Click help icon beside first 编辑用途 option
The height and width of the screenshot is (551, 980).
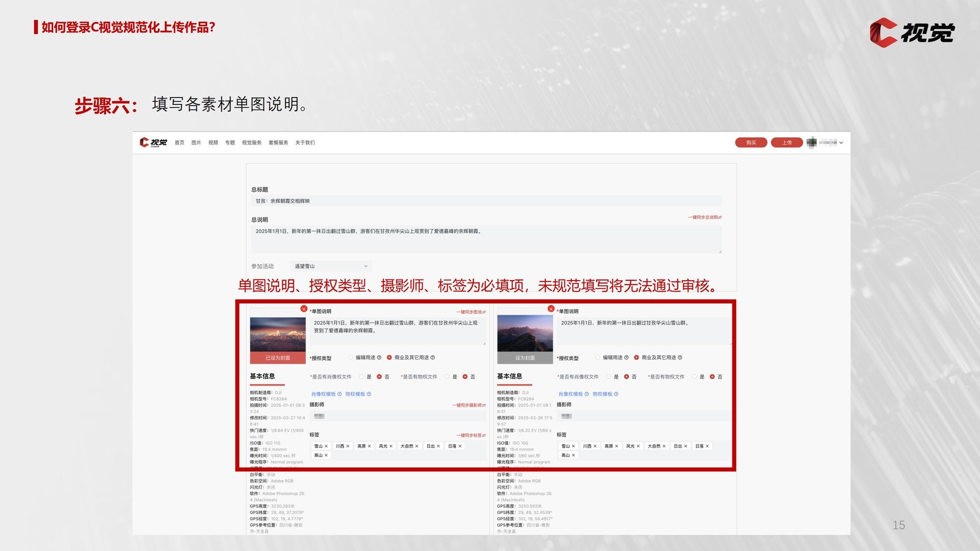[379, 357]
